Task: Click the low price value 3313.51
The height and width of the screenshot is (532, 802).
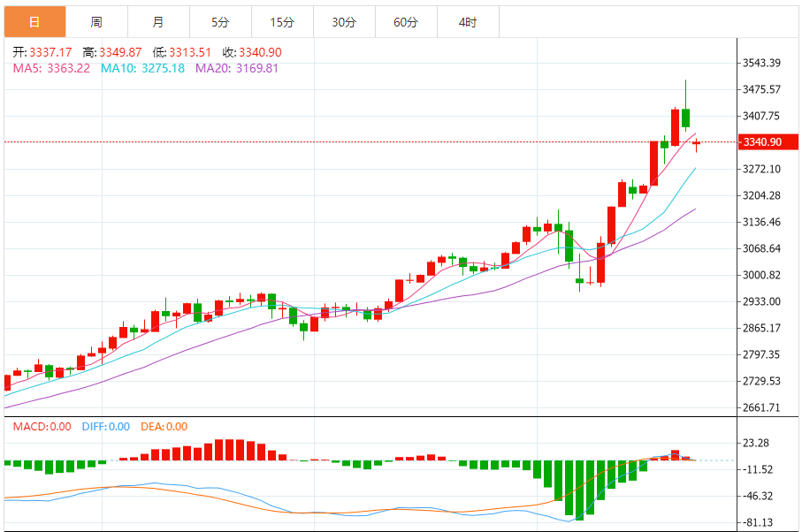Action: tap(190, 52)
